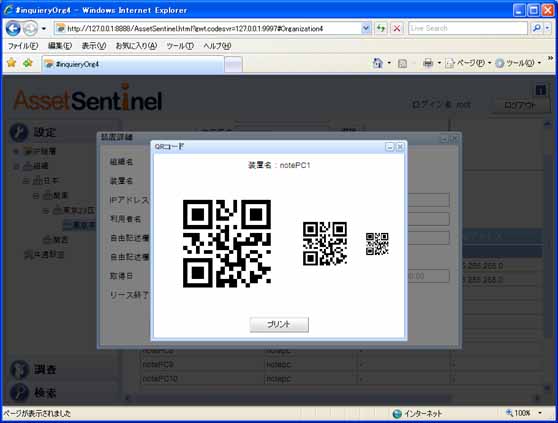558x423 pixels.
Task: Open the ツール(T) menu
Action: coord(180,46)
